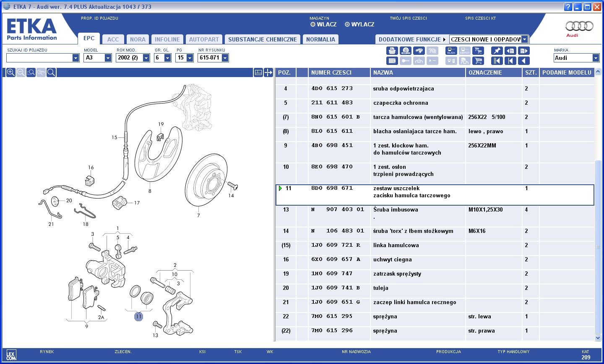
Task: Click the ELSA link icon
Action: [x=451, y=51]
